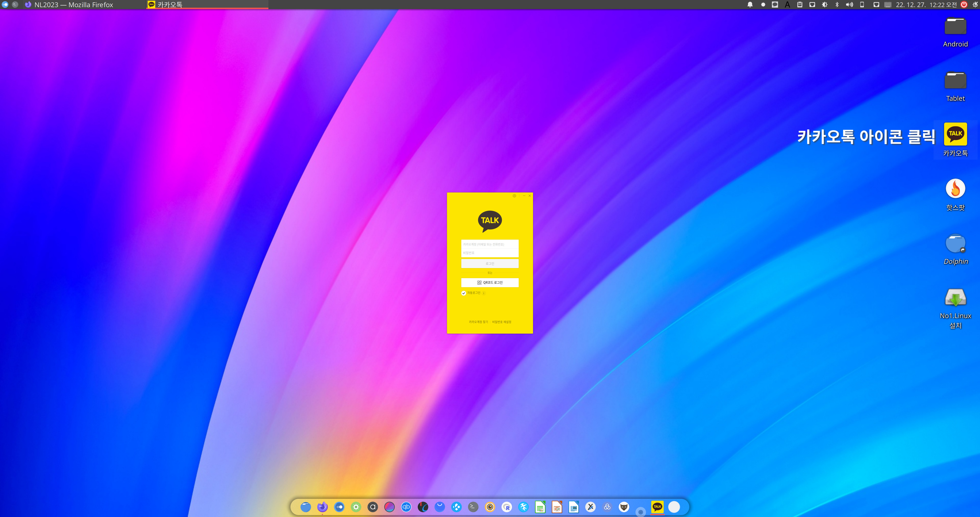Select the 카카오톡 taskbar entry
This screenshot has height=517, width=980.
click(207, 5)
